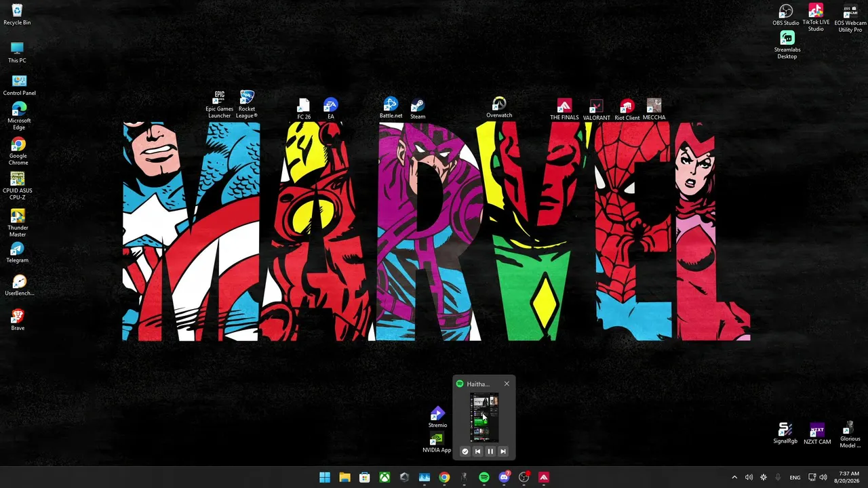Select the TikTok LIVE Studio desktop shortcut
This screenshot has width=868, height=488.
click(816, 17)
